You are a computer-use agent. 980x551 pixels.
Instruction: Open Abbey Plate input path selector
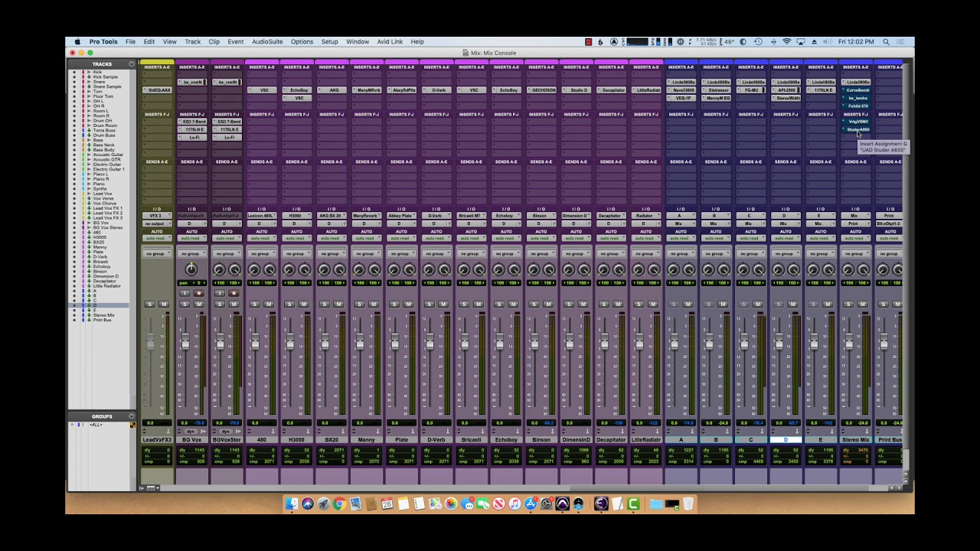[401, 216]
